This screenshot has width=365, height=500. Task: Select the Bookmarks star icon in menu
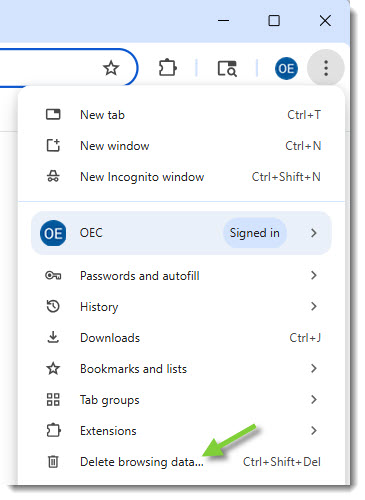point(53,369)
